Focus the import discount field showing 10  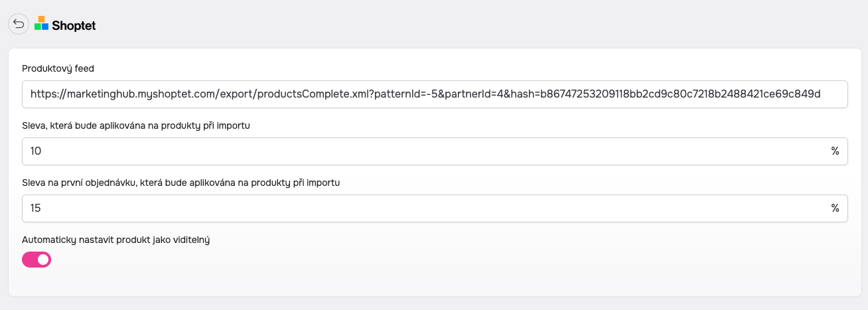coord(425,151)
